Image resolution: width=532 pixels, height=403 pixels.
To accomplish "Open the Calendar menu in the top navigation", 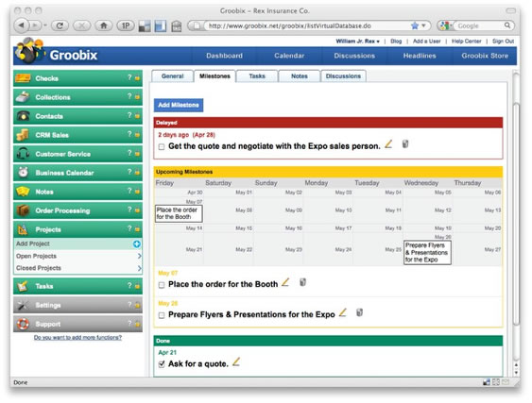I will 289,56.
